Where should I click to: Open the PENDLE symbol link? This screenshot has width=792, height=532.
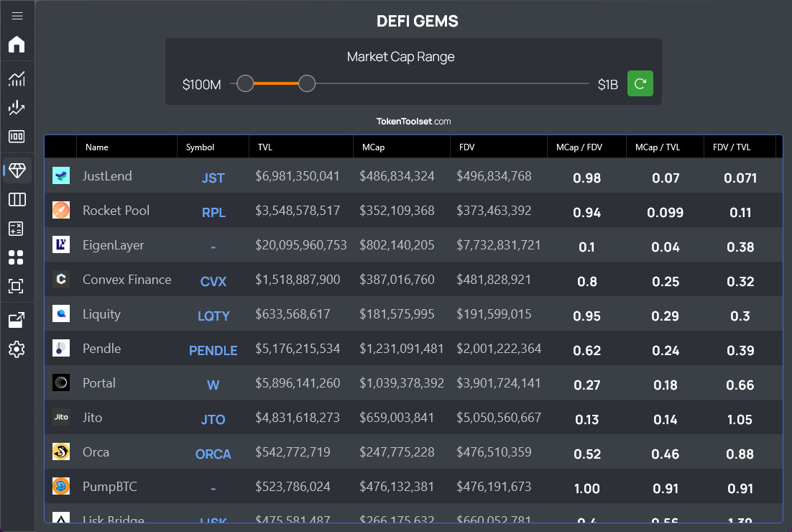pyautogui.click(x=213, y=351)
